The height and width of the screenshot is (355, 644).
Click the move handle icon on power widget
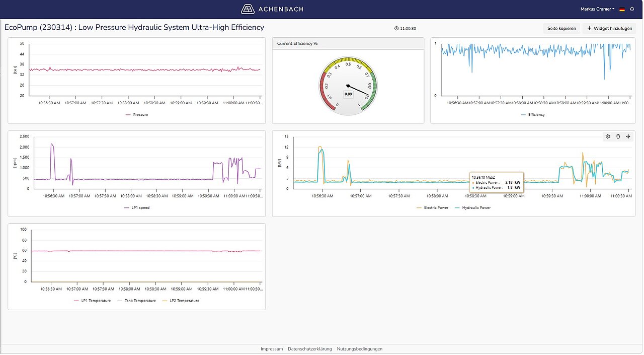(628, 136)
